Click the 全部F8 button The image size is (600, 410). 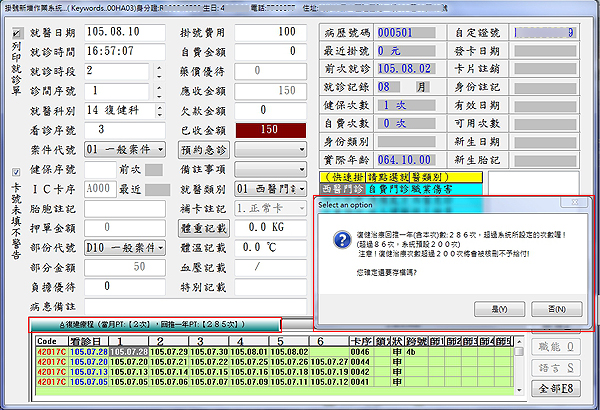pos(561,389)
